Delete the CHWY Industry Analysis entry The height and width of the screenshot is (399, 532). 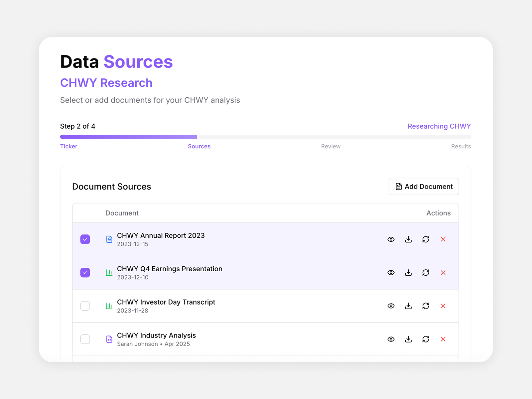click(443, 339)
